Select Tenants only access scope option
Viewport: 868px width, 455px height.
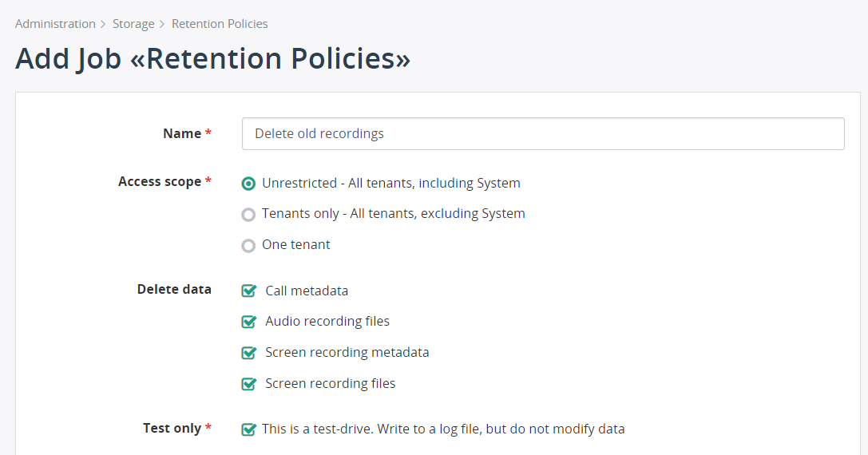tap(248, 214)
